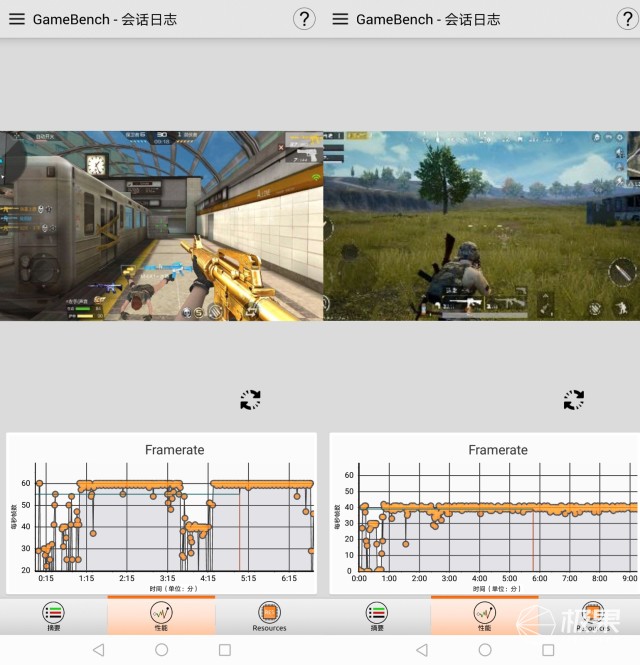Viewport: 640px width, 665px height.
Task: Tap the 4:15 label on left chart axis
Action: 208,578
